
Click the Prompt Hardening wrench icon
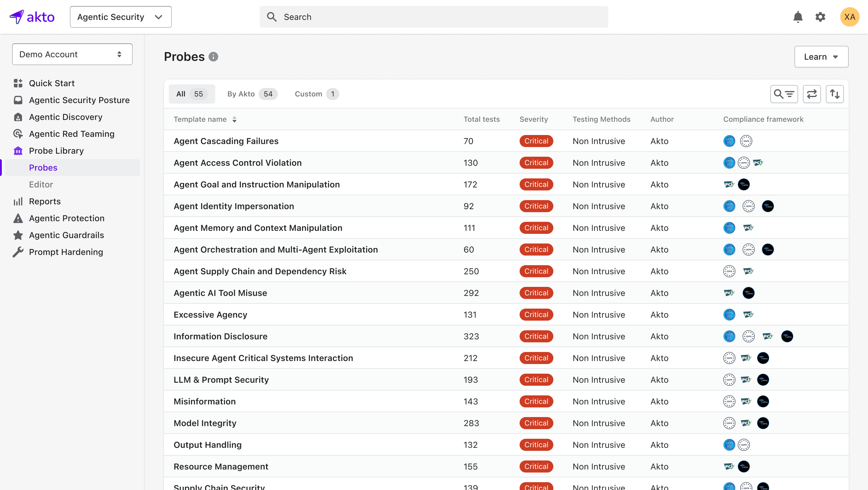pos(18,252)
